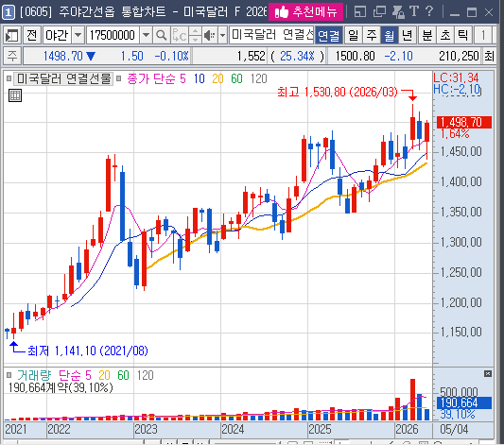The image size is (504, 445).
Task: Click the 전 button in the toolbar
Action: pyautogui.click(x=32, y=35)
